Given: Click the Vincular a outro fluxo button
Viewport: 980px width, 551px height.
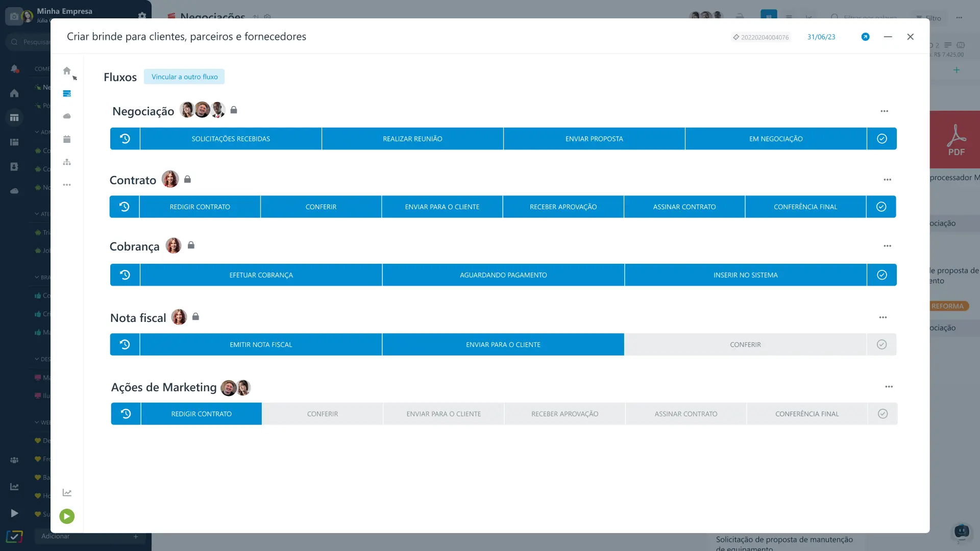Looking at the screenshot, I should [x=184, y=77].
